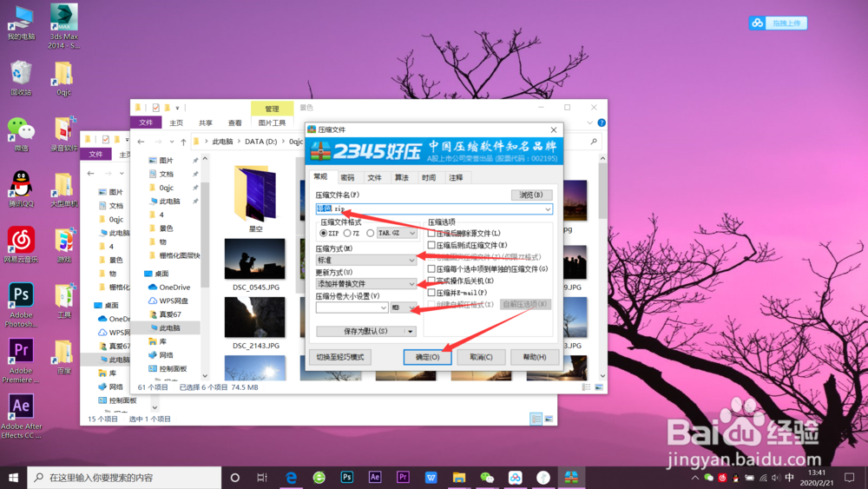
Task: Open Baidu Netdisk from the taskbar
Action: click(516, 478)
